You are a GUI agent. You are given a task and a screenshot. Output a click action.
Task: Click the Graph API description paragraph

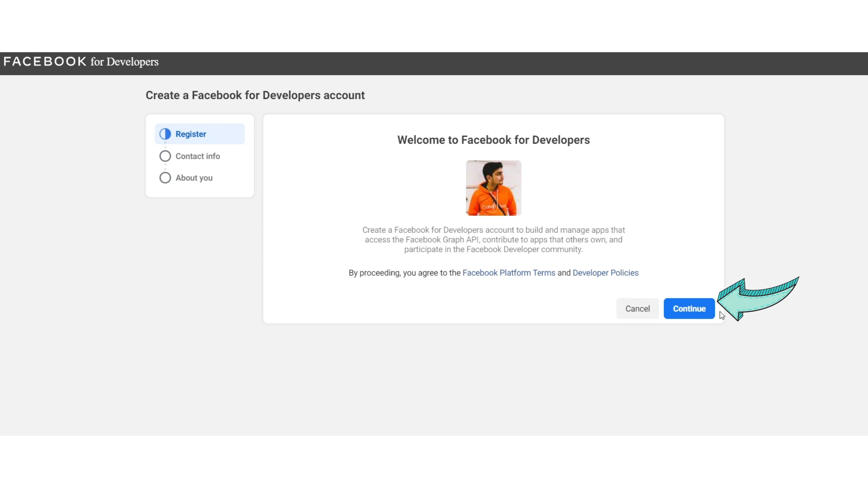click(493, 240)
